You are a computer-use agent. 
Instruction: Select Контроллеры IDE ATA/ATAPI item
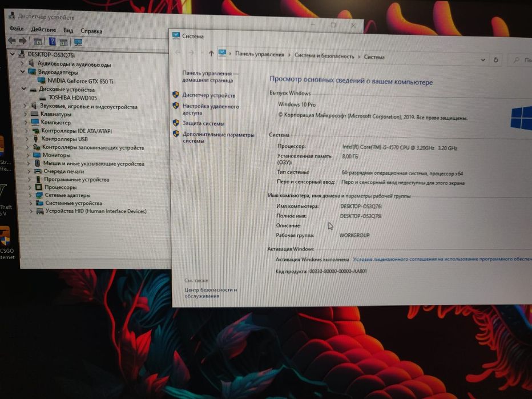76,131
